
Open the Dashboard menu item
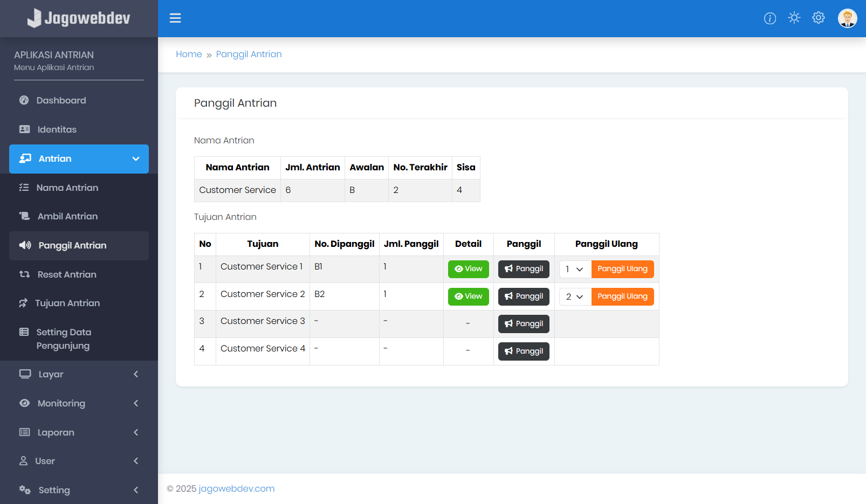79,100
